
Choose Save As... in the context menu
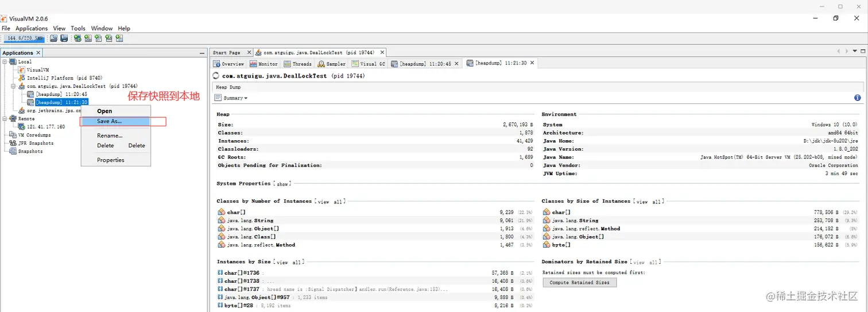pos(115,121)
